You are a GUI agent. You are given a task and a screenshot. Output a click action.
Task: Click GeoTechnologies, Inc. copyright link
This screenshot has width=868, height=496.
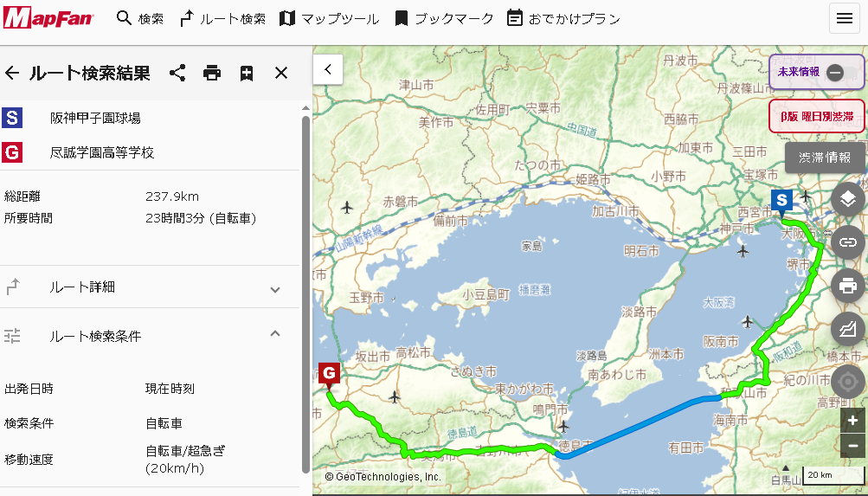tap(383, 477)
